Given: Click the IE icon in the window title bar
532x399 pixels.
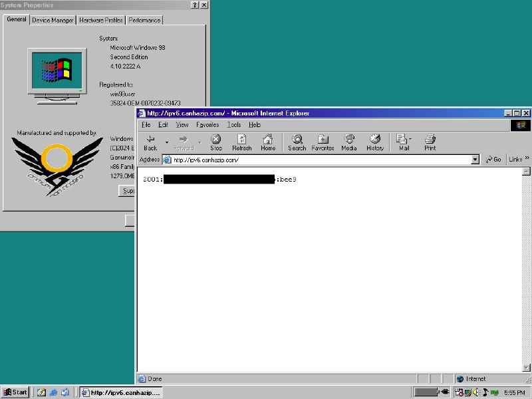Looking at the screenshot, I should click(142, 113).
